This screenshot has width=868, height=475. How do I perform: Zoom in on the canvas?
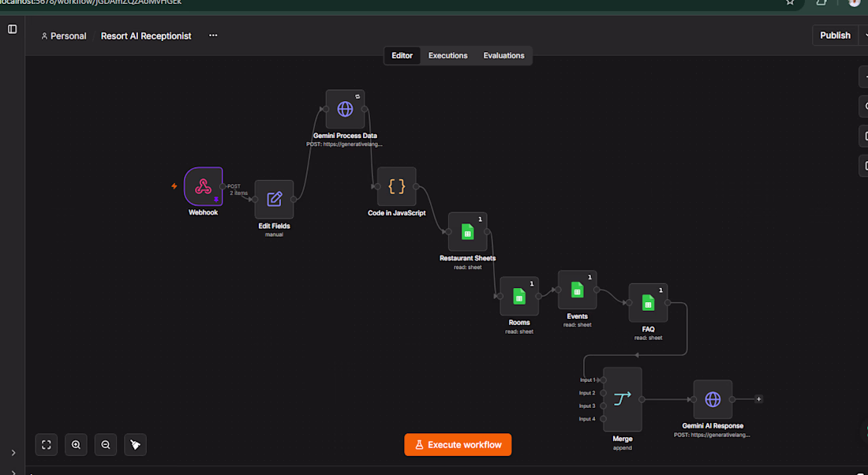click(76, 444)
